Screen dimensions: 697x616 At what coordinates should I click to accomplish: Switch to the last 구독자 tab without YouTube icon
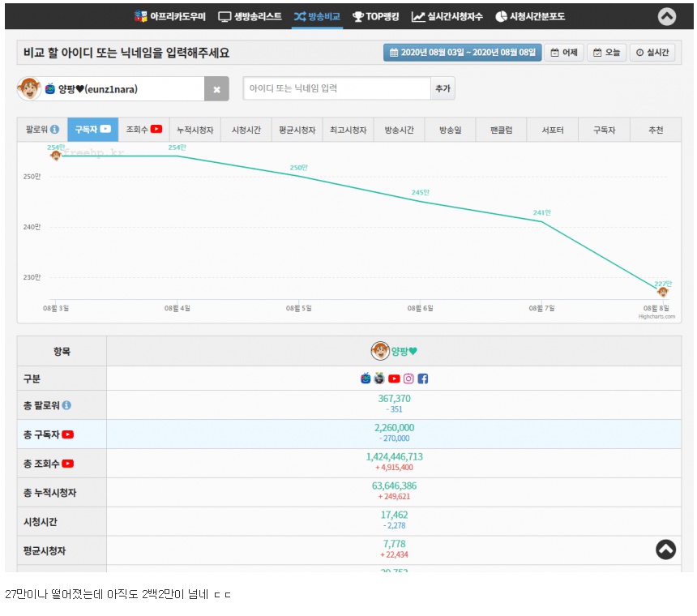click(x=604, y=130)
